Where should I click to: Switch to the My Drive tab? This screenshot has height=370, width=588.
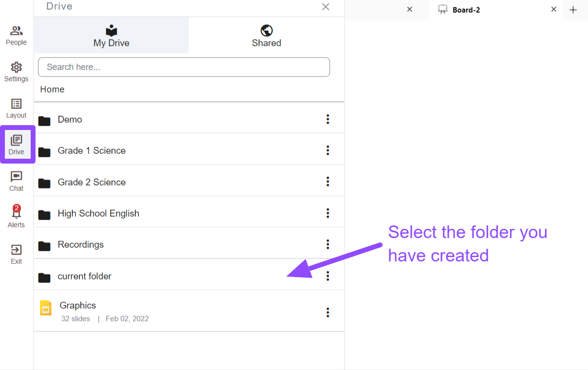(x=111, y=36)
